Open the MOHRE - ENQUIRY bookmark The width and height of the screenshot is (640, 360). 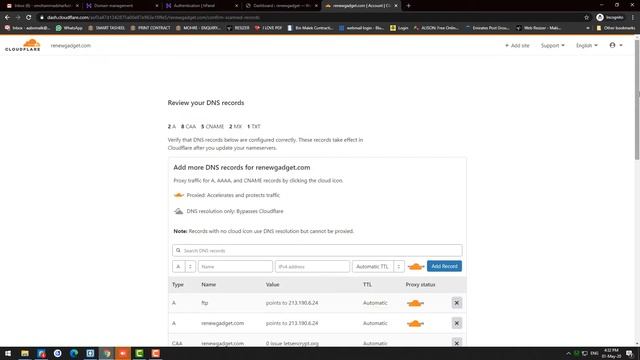point(198,28)
